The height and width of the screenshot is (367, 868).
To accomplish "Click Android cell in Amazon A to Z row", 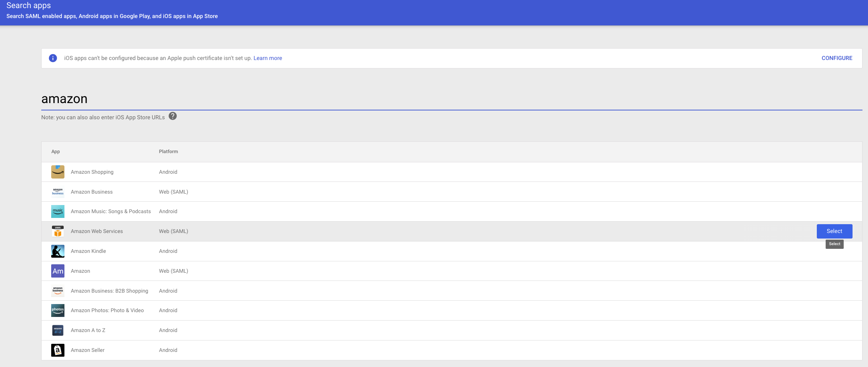I will tap(168, 330).
